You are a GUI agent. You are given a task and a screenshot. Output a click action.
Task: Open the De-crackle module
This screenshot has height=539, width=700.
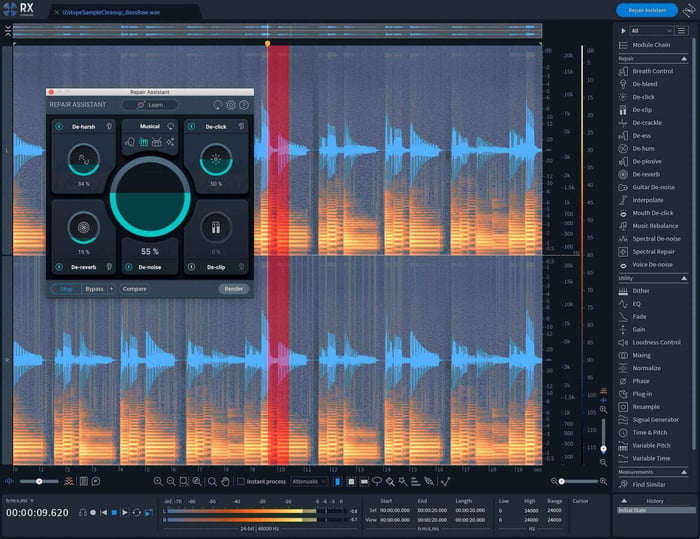640,123
